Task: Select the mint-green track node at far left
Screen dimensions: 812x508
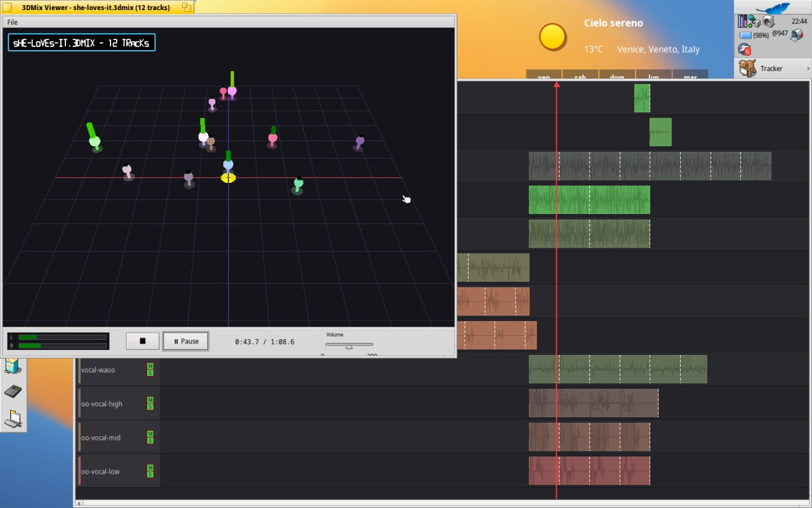Action: (95, 142)
